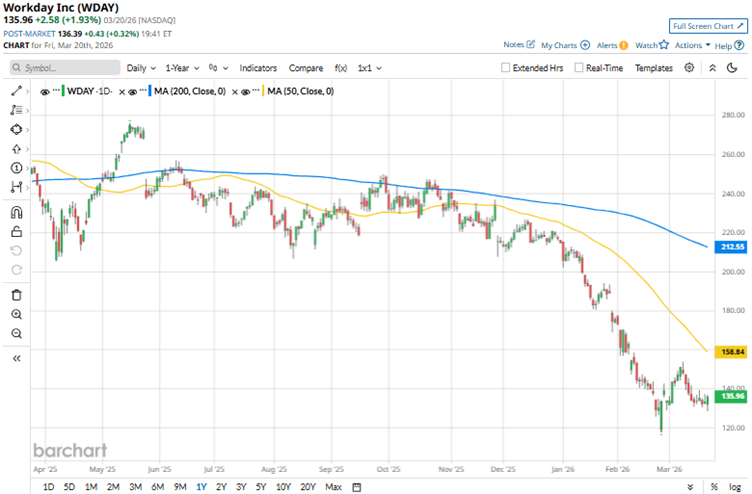Open the Indicators panel
Viewport: 752px width, 494px height.
(258, 68)
